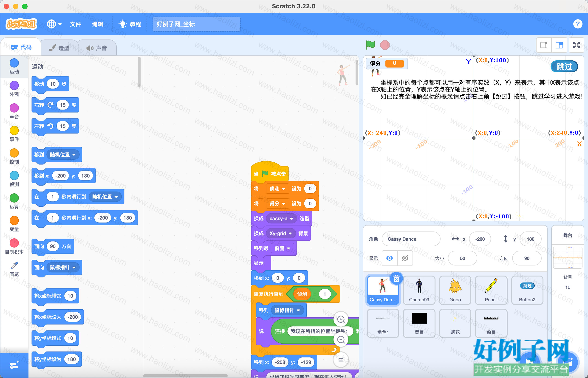Select the Gobo sprite
Viewport: 588px width, 378px height.
click(x=455, y=290)
